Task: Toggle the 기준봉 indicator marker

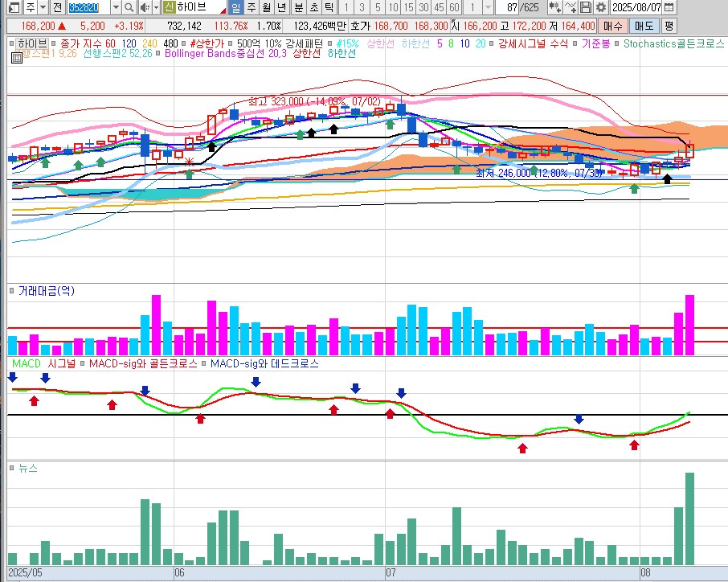Action: coord(575,43)
